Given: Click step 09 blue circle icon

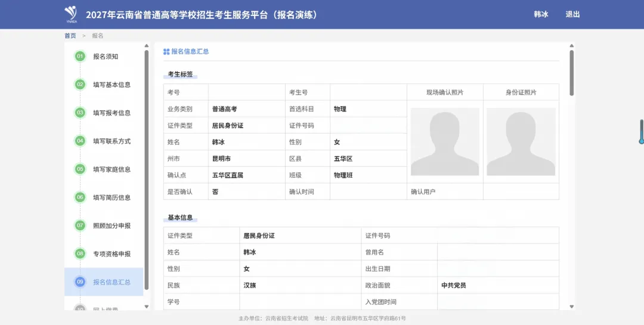Looking at the screenshot, I should click(80, 282).
